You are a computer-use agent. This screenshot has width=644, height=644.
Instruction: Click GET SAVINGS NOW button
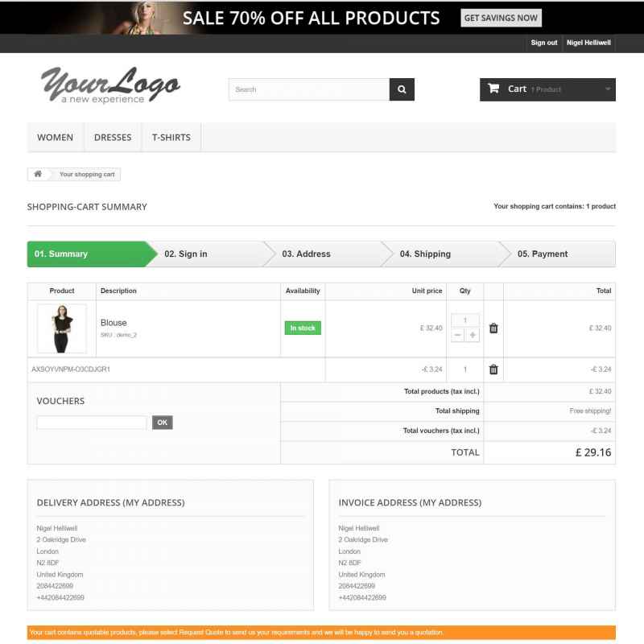pyautogui.click(x=501, y=18)
